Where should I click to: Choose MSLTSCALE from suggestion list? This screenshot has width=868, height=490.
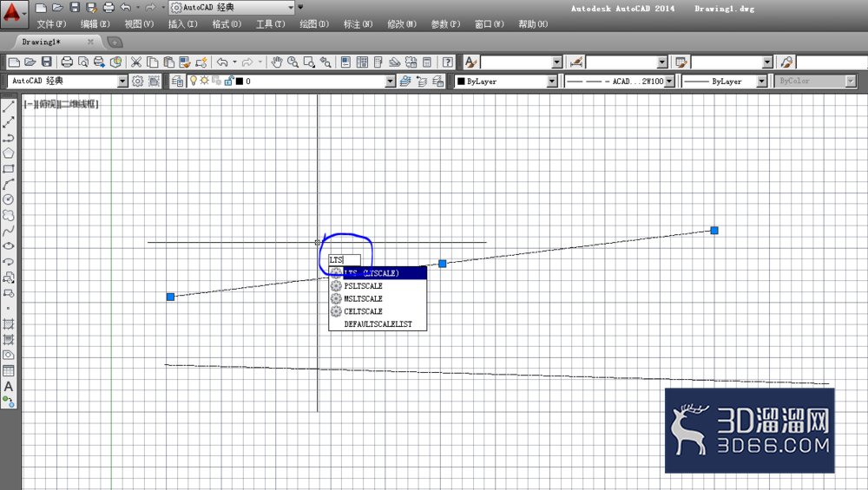378,298
